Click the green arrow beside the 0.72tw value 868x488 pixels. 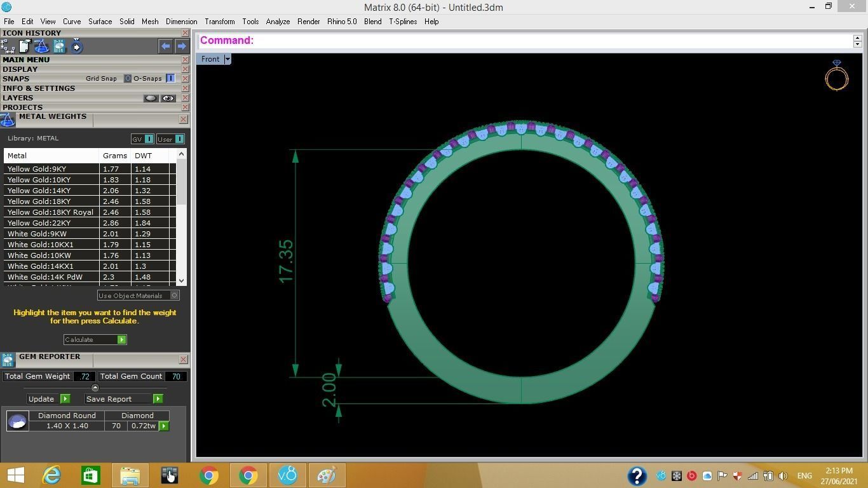pos(164,426)
